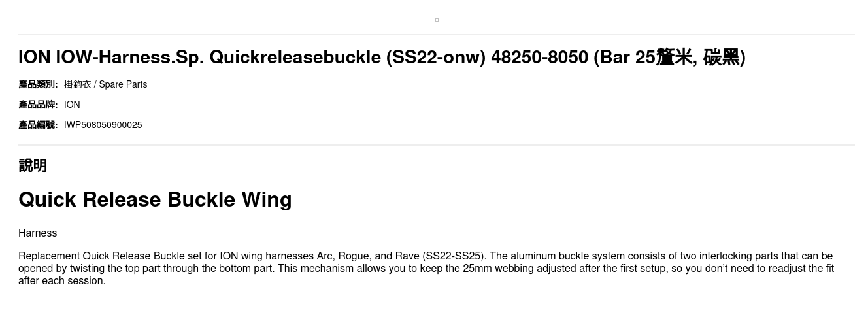Image resolution: width=868 pixels, height=317 pixels.
Task: Click the ION IOW-Harness Quickreleasebuckle product title
Action: click(382, 58)
